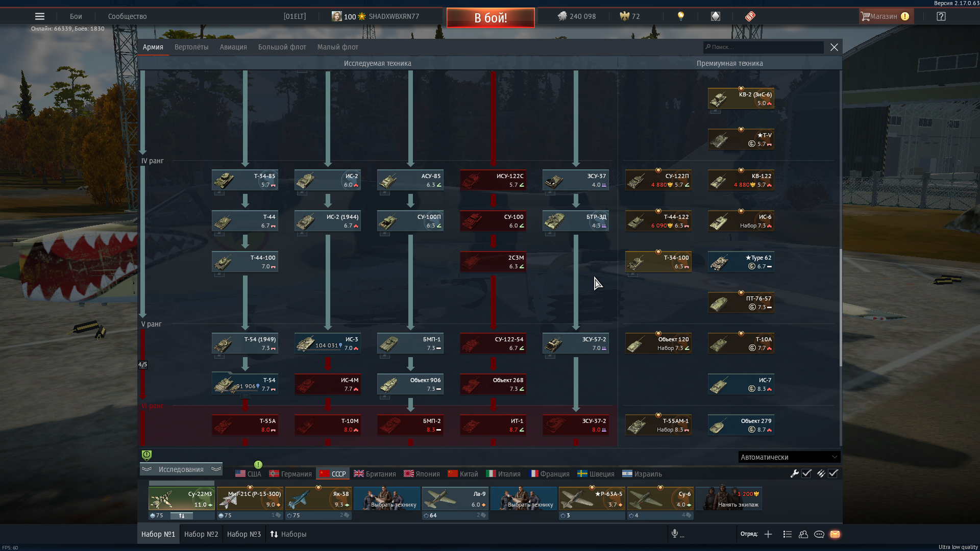Screen dimensions: 980x551
Task: Switch to the Малый флот tab
Action: pos(338,47)
